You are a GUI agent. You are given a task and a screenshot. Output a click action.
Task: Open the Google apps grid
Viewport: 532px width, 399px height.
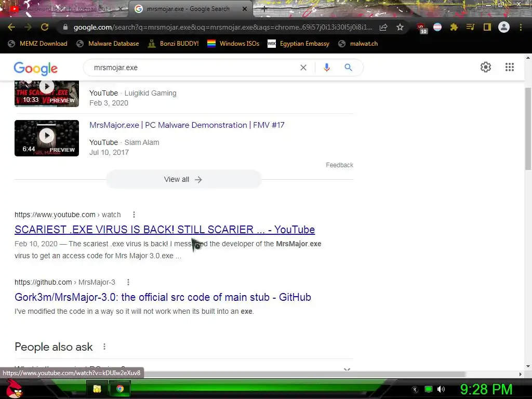(x=510, y=67)
